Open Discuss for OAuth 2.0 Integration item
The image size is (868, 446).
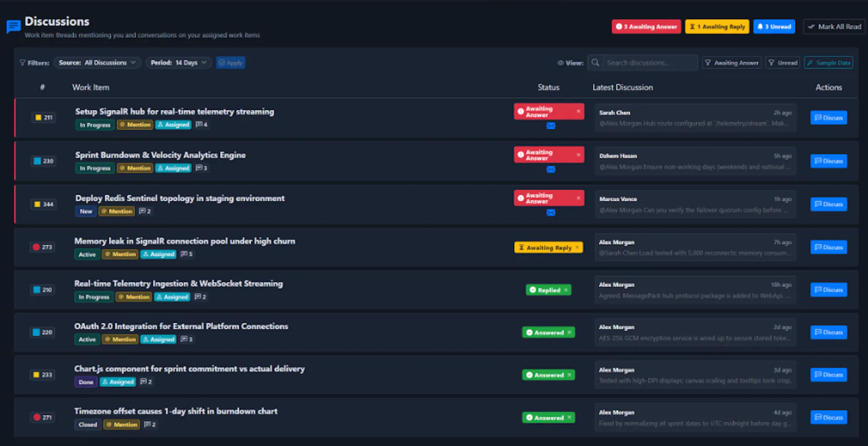point(829,333)
